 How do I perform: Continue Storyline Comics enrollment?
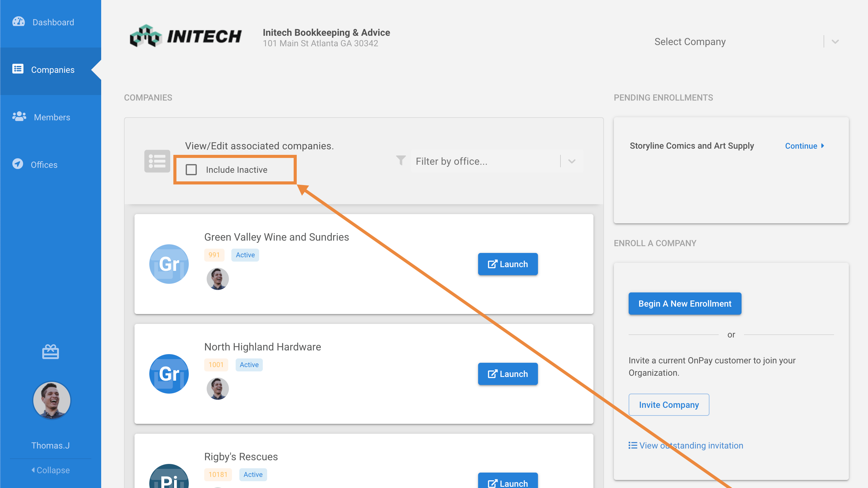point(805,146)
